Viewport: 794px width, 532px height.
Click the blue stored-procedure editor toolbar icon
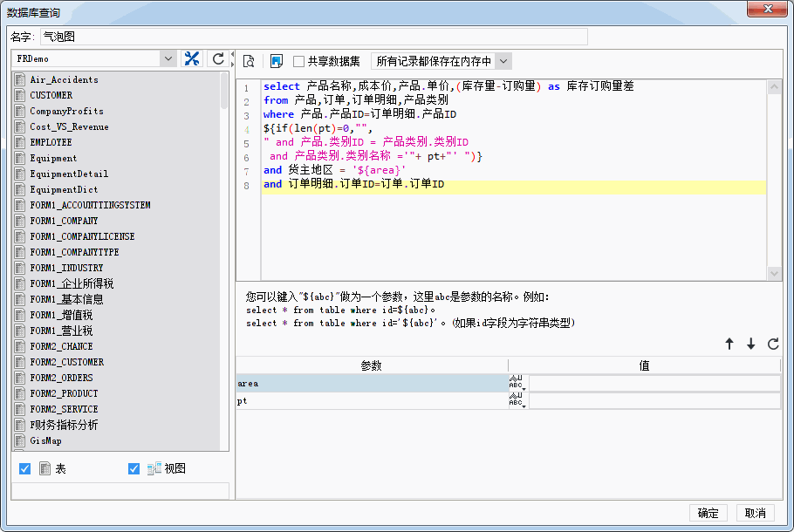point(277,61)
